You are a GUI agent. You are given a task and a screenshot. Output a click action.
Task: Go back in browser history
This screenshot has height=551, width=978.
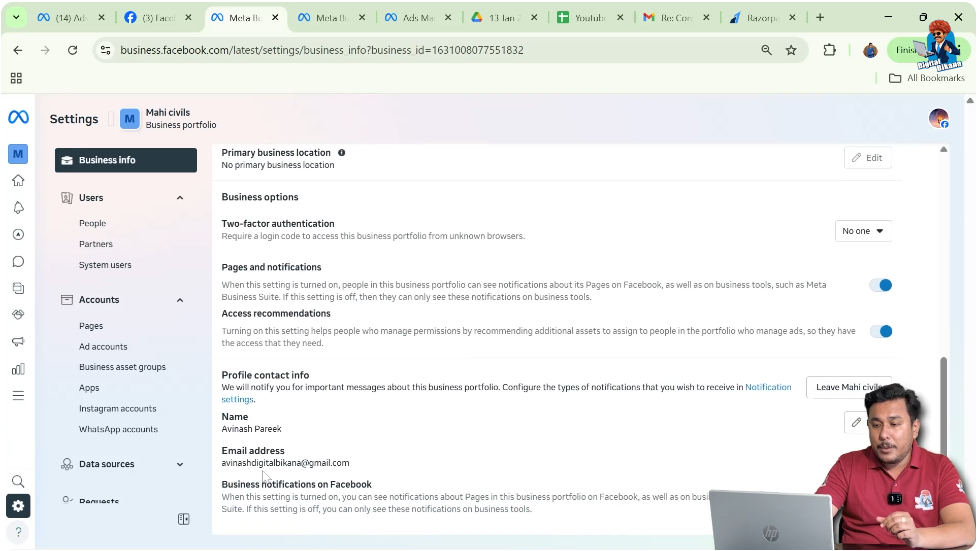(17, 50)
